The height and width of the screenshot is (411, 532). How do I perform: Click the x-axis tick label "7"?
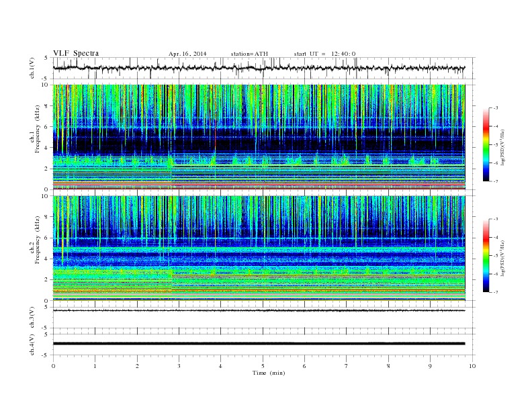347,366
